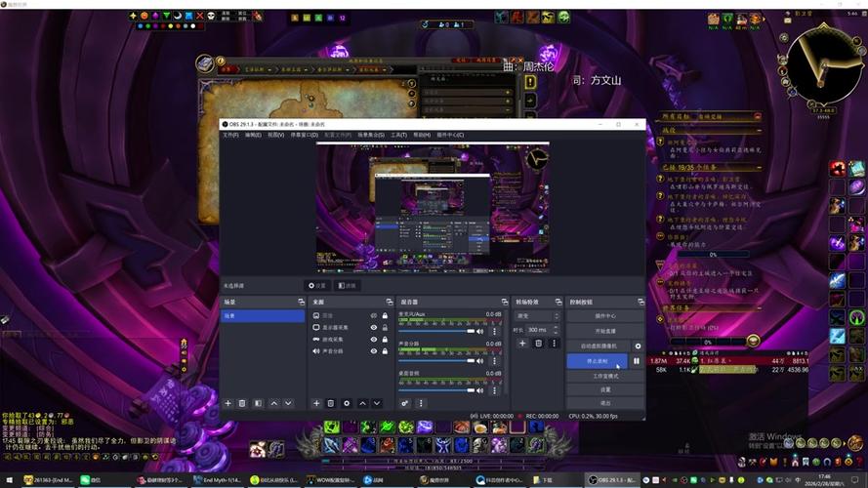Move source up with Sources panel up arrow
868x488 pixels.
[362, 403]
